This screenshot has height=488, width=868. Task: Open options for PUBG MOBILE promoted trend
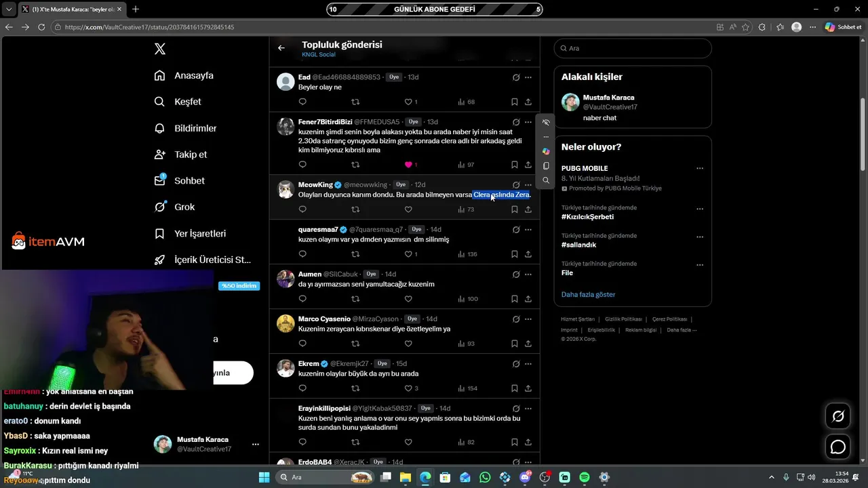700,169
